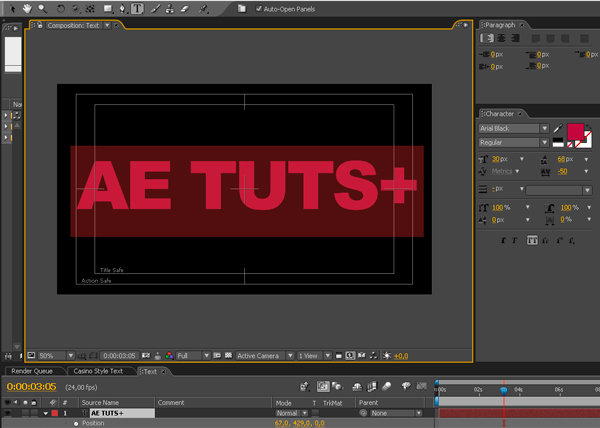Toggle Faux Italic in Character panel
The image size is (600, 428).
point(514,240)
